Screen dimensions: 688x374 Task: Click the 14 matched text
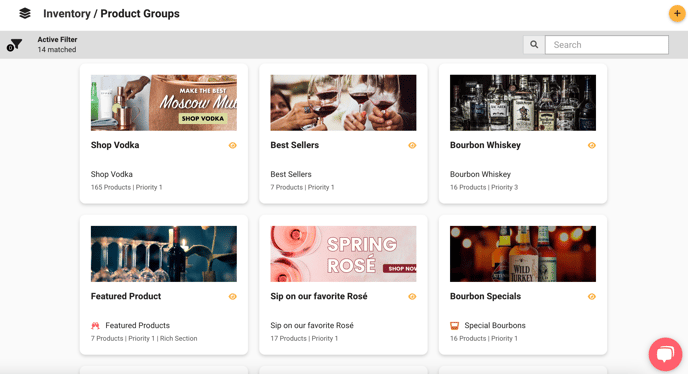tap(57, 50)
